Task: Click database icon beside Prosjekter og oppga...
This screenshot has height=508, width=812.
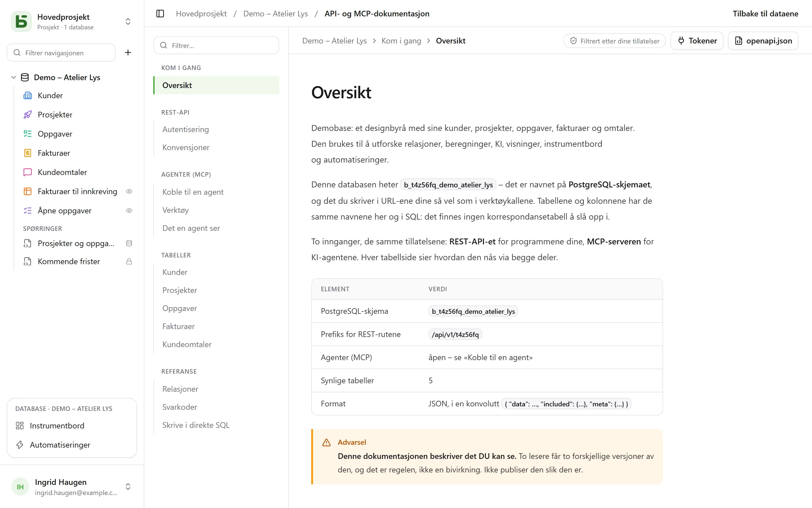Action: point(129,243)
